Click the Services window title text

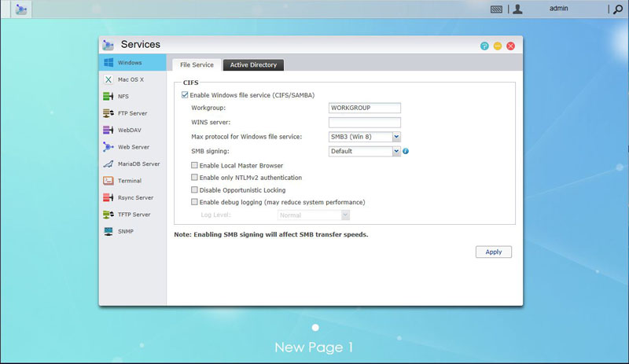(x=141, y=45)
